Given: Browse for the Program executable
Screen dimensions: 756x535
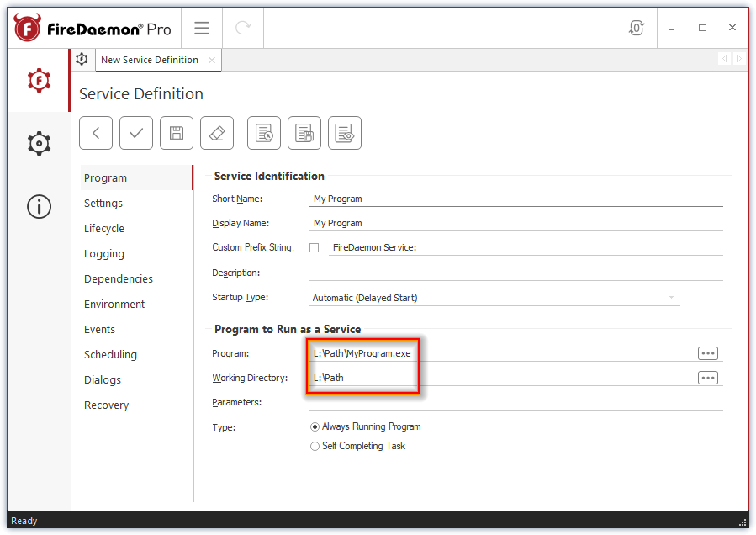Looking at the screenshot, I should pos(707,352).
